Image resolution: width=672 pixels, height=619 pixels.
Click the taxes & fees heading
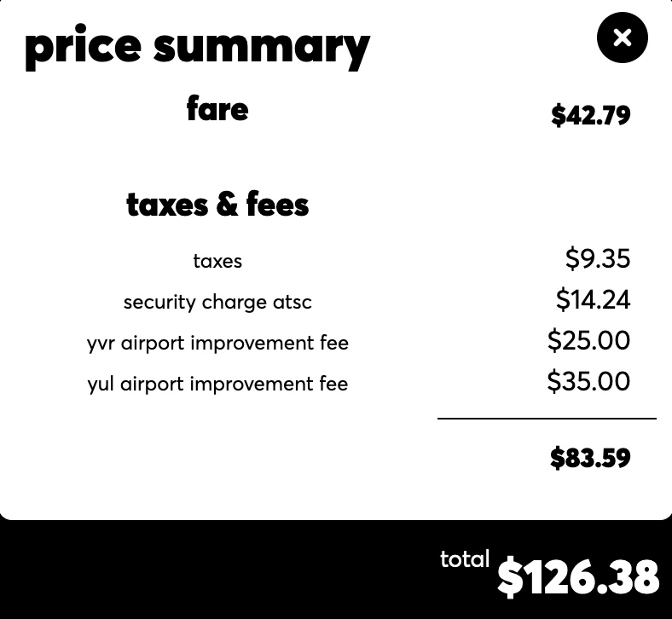pos(217,204)
